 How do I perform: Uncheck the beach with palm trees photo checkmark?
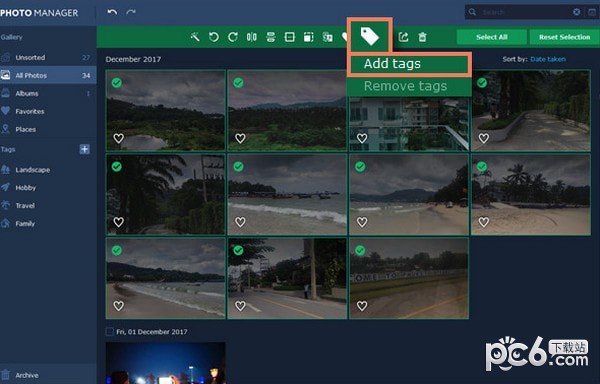click(x=482, y=166)
